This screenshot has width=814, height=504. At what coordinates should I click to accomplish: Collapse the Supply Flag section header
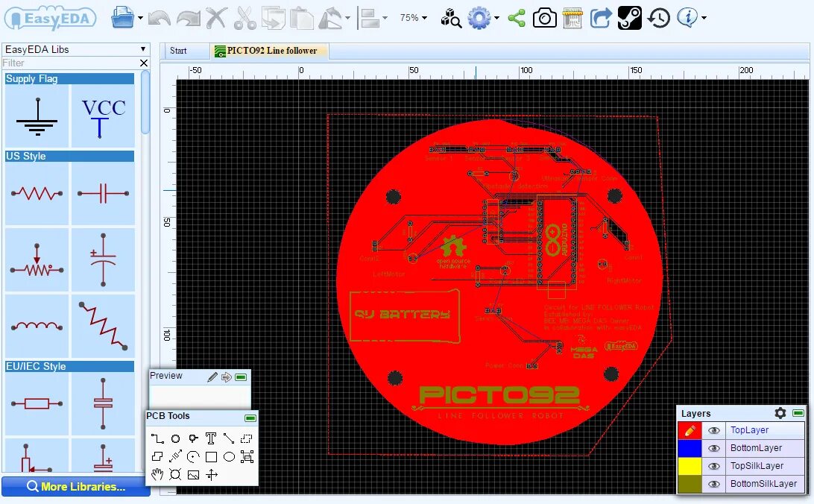(69, 79)
